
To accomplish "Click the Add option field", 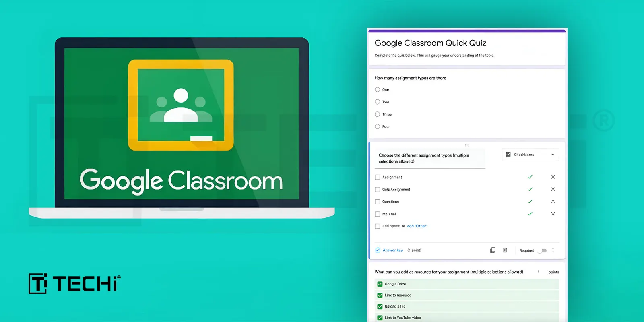I will [391, 226].
